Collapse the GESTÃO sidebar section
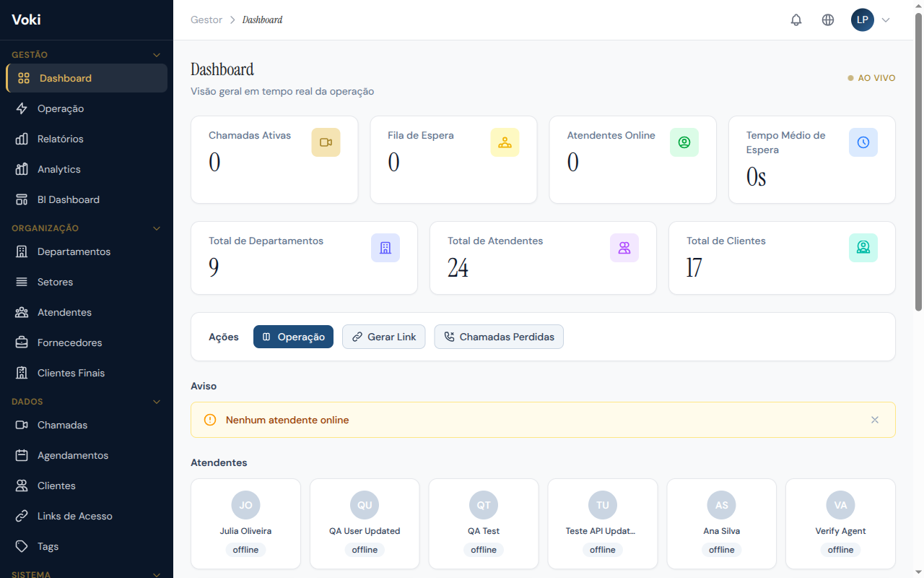 (157, 54)
